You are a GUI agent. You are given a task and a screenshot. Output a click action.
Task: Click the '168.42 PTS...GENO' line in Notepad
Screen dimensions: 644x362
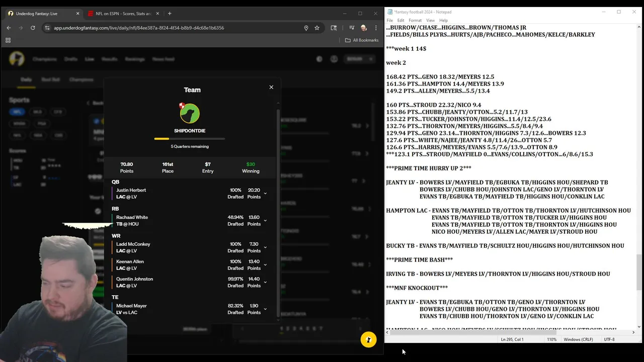pos(440,77)
